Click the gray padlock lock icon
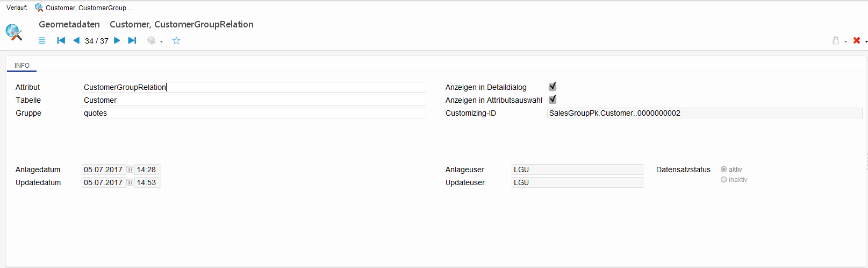The image size is (868, 268). coord(836,41)
